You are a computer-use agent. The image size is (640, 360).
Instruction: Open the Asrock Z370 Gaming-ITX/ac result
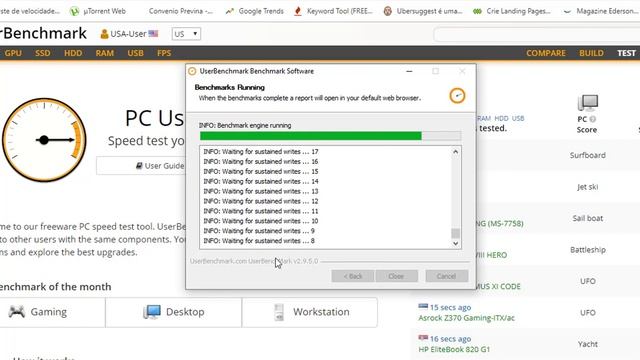(466, 318)
